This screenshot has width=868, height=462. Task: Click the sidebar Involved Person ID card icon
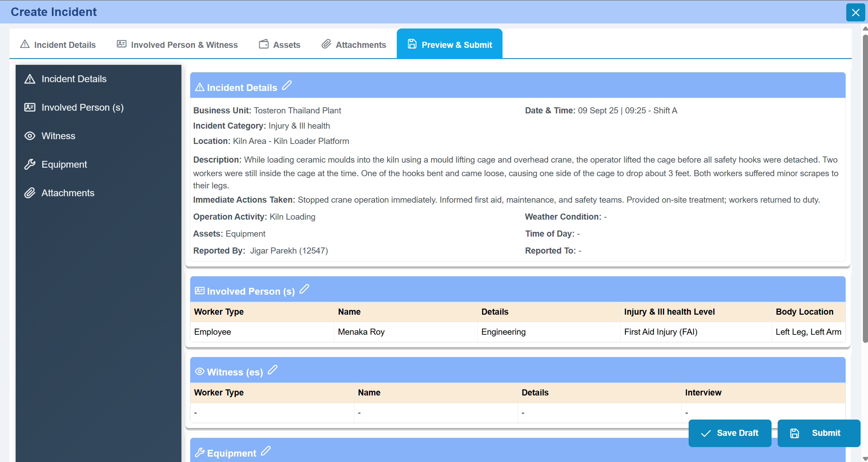30,107
